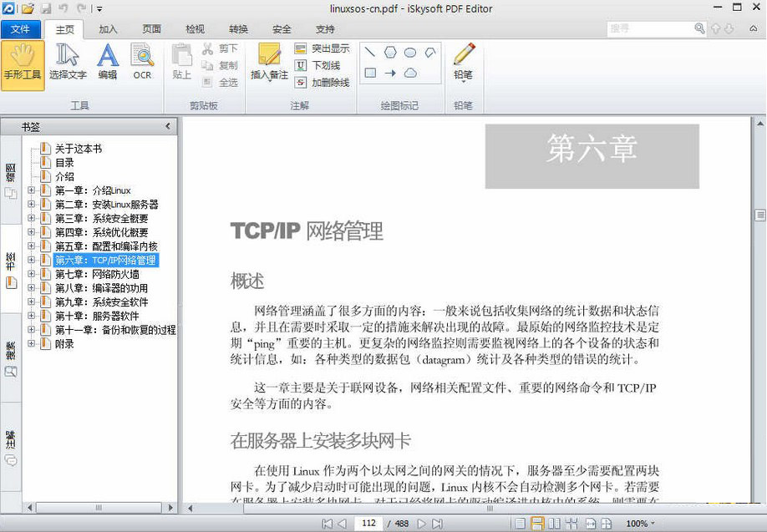Screen dimensions: 767x532
Task: Switch to the Convert tab (转换)
Action: pyautogui.click(x=238, y=29)
